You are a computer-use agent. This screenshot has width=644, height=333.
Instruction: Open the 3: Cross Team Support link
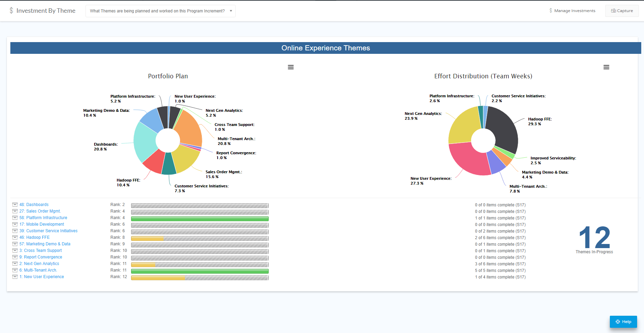[40, 251]
